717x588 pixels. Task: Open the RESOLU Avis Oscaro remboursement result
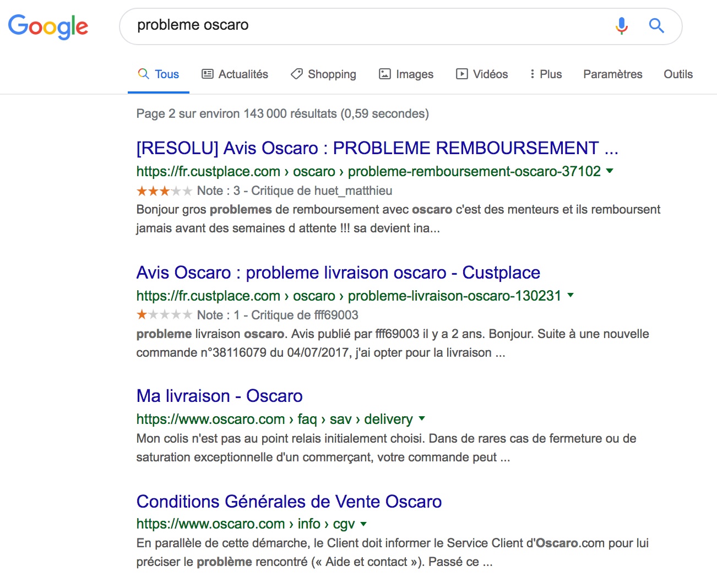tap(377, 148)
